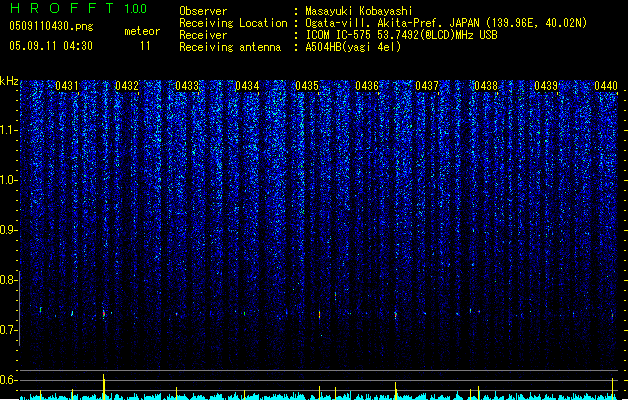Screen dimensions: 629x400
Task: Click the meteor count value 11
Action: (145, 46)
